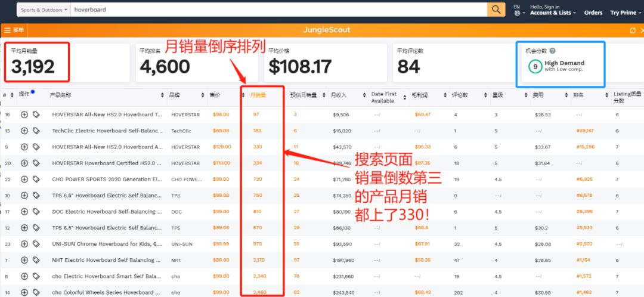Add TechClic Electric Hoverboard with plus icon

coord(24,131)
